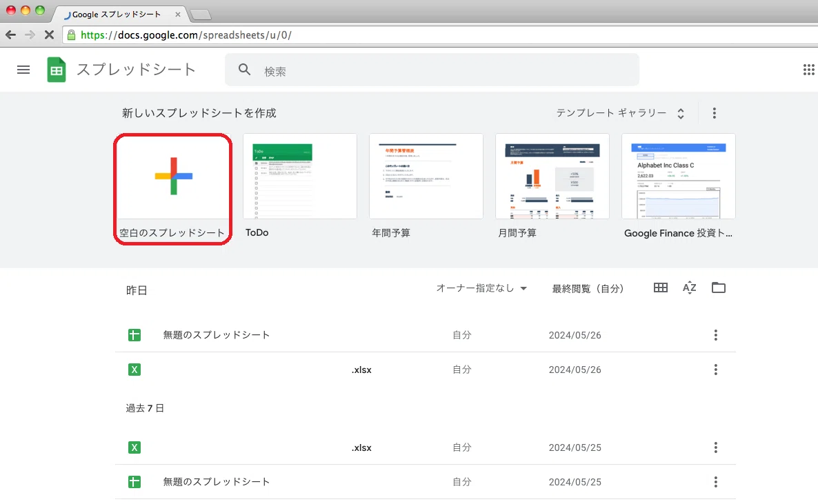Click Excel file icon dated 2024/05/25
The image size is (818, 504).
click(x=134, y=447)
